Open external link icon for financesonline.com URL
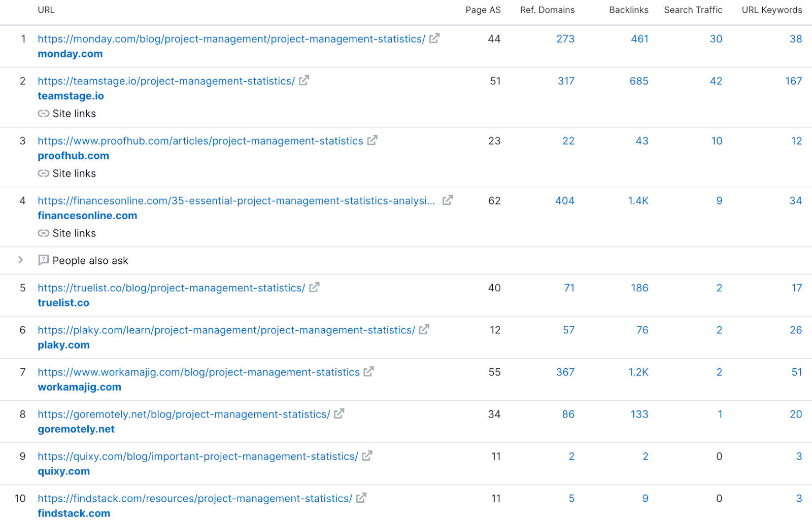 coord(447,200)
